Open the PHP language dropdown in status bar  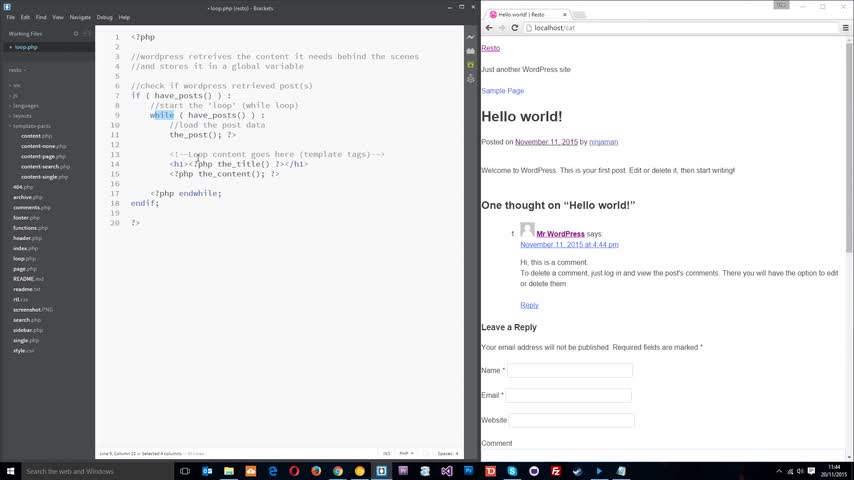pyautogui.click(x=406, y=453)
